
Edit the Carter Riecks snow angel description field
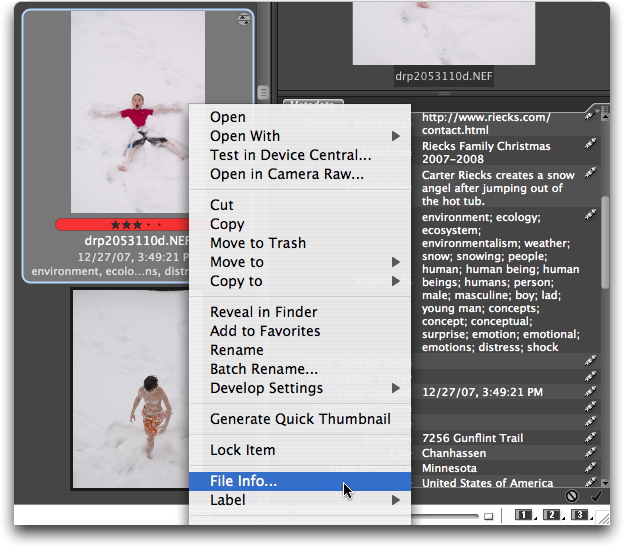[x=497, y=188]
